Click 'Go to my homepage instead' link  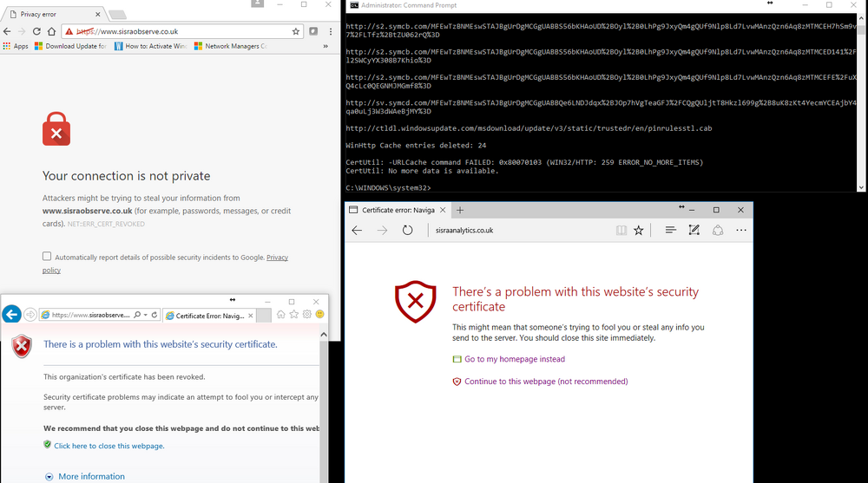(x=515, y=359)
